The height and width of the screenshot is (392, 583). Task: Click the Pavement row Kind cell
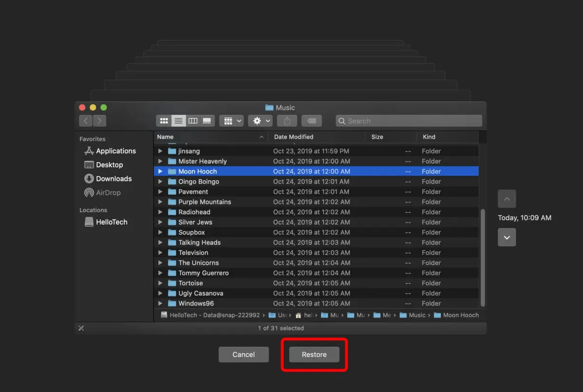(431, 192)
